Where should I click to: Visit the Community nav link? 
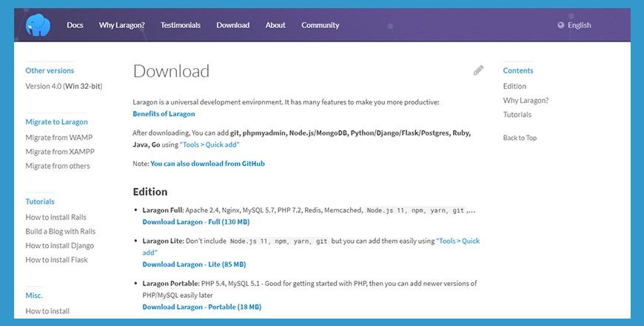(x=321, y=25)
